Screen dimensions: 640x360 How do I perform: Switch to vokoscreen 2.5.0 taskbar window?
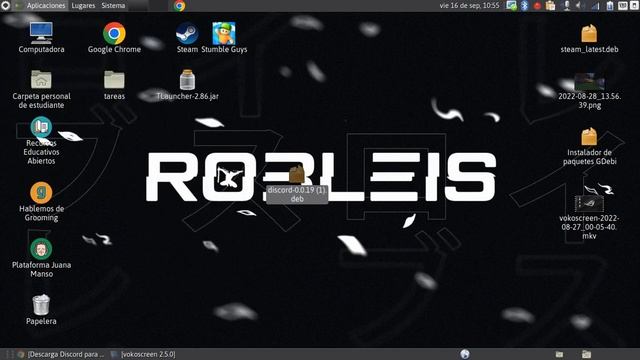tap(143, 354)
